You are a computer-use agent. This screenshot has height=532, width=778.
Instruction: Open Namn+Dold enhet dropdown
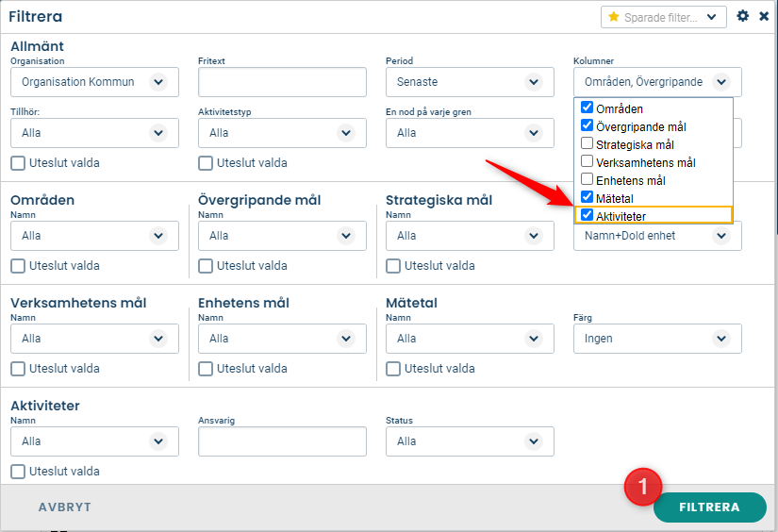[657, 236]
